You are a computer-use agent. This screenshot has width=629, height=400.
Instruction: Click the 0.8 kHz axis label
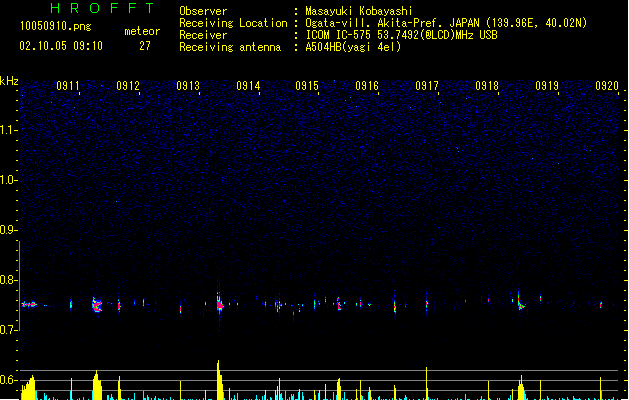tap(8, 280)
